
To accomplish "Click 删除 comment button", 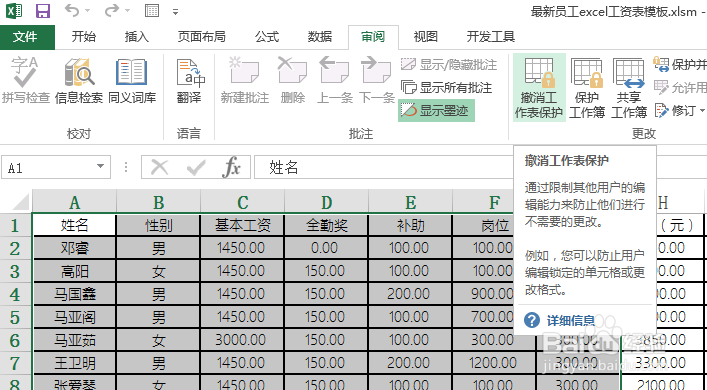I will [293, 80].
